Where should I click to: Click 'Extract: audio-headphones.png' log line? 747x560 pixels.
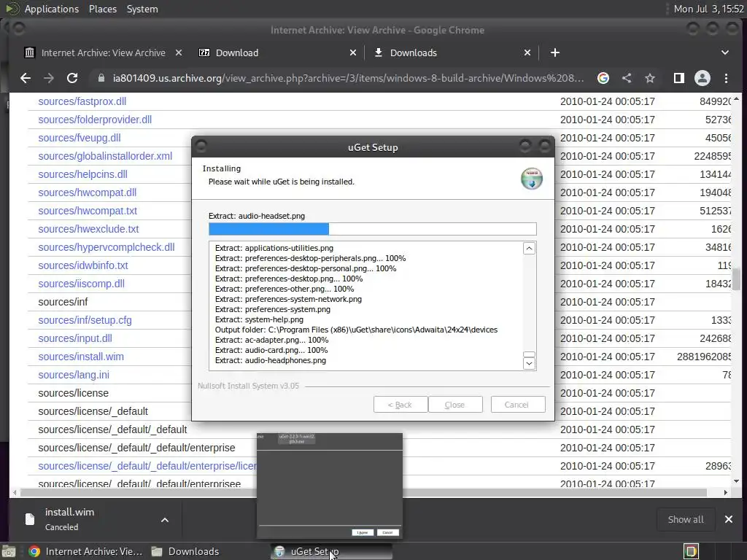point(270,360)
